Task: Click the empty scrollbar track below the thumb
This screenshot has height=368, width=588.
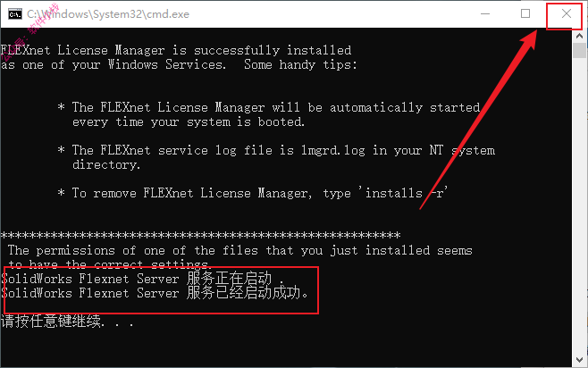Action: tap(579, 206)
